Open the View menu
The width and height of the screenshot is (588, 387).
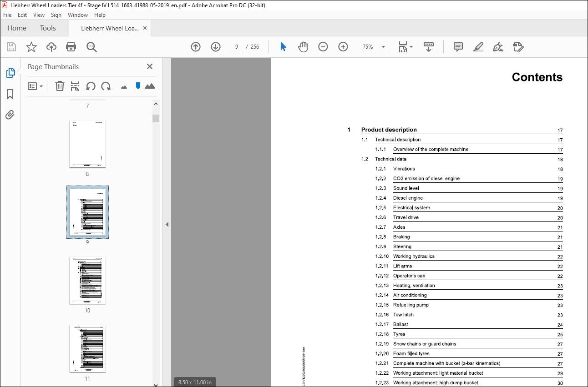click(39, 15)
